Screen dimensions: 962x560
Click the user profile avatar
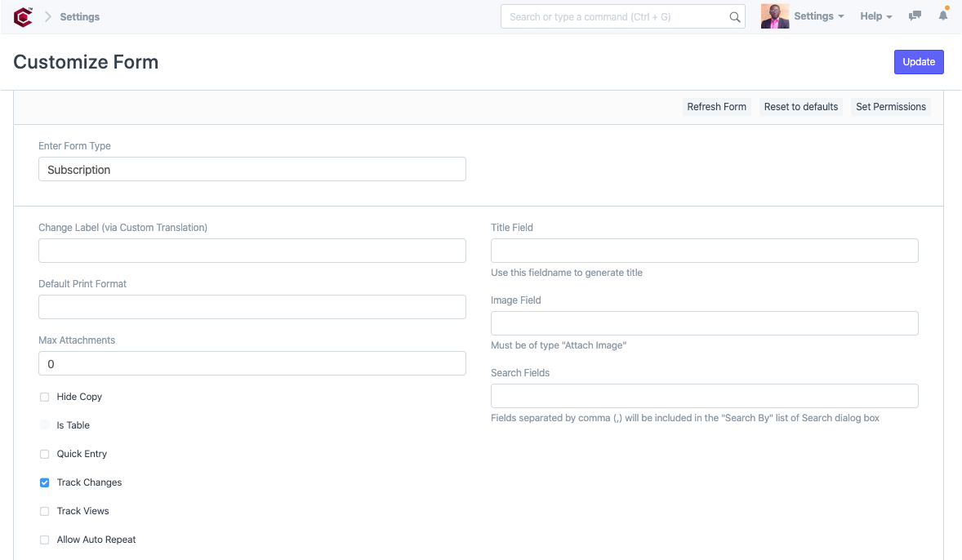774,16
